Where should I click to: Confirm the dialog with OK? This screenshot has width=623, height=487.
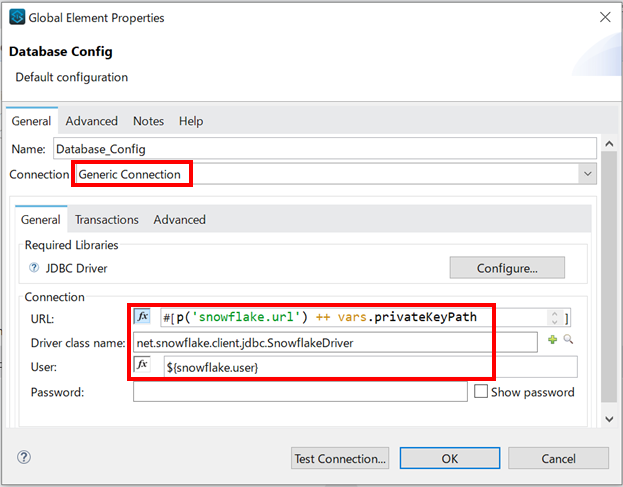point(449,458)
